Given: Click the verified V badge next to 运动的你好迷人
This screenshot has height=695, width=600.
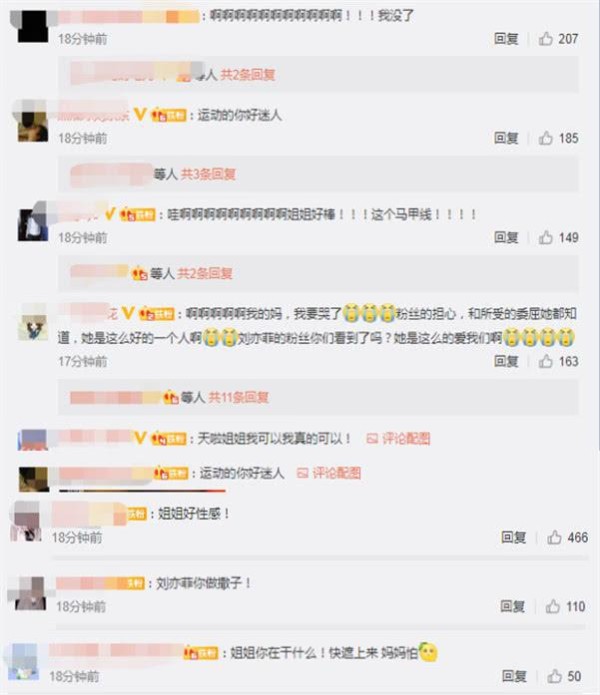Looking at the screenshot, I should click(x=140, y=115).
